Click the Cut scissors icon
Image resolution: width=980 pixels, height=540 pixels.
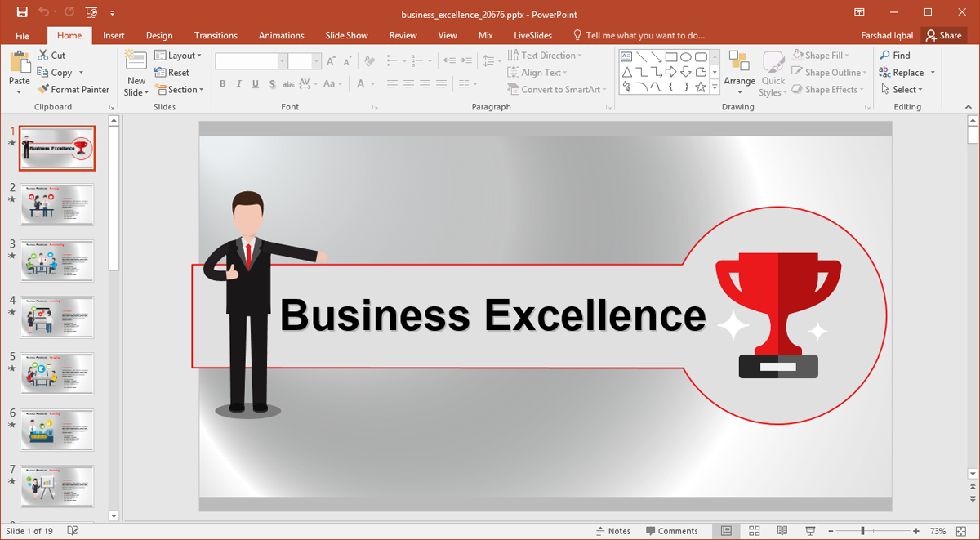tap(43, 56)
